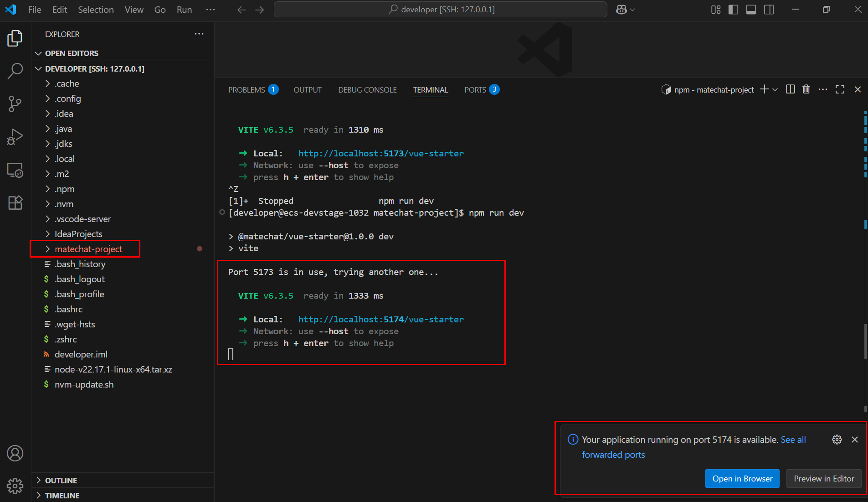Collapse the OPEN EDITORS section
Screen dimensions: 868x502
pos(123,53)
